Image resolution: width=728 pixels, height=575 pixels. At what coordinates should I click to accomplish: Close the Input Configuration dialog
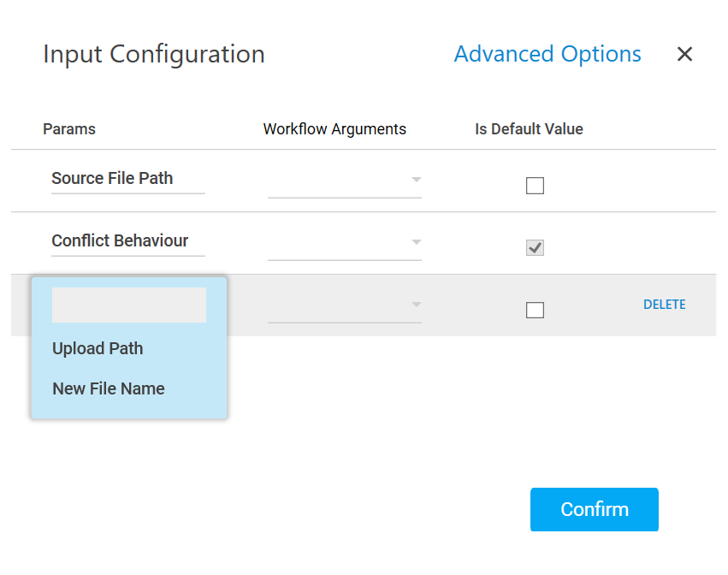[684, 54]
